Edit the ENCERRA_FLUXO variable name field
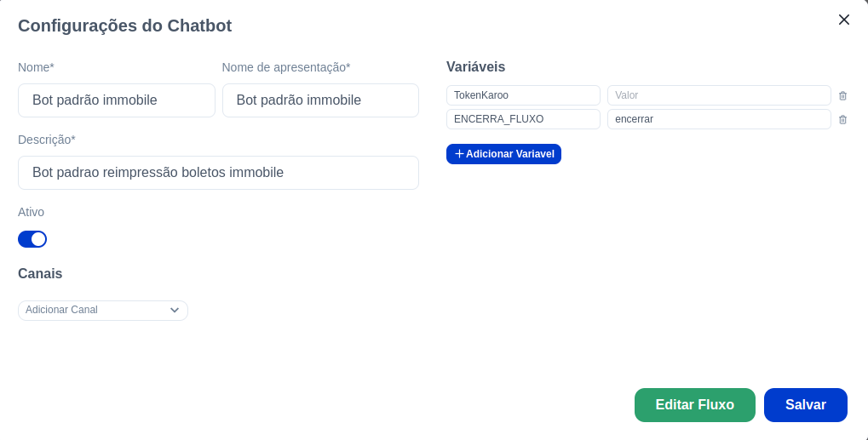The height and width of the screenshot is (440, 868). (523, 119)
